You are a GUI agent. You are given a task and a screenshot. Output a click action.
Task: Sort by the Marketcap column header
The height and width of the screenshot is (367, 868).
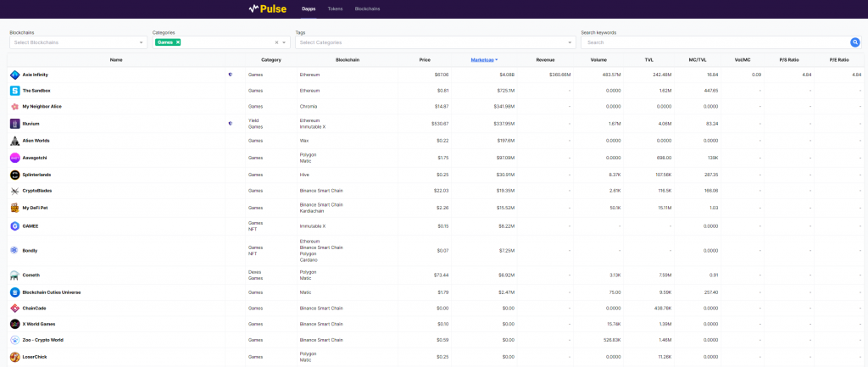coord(484,59)
